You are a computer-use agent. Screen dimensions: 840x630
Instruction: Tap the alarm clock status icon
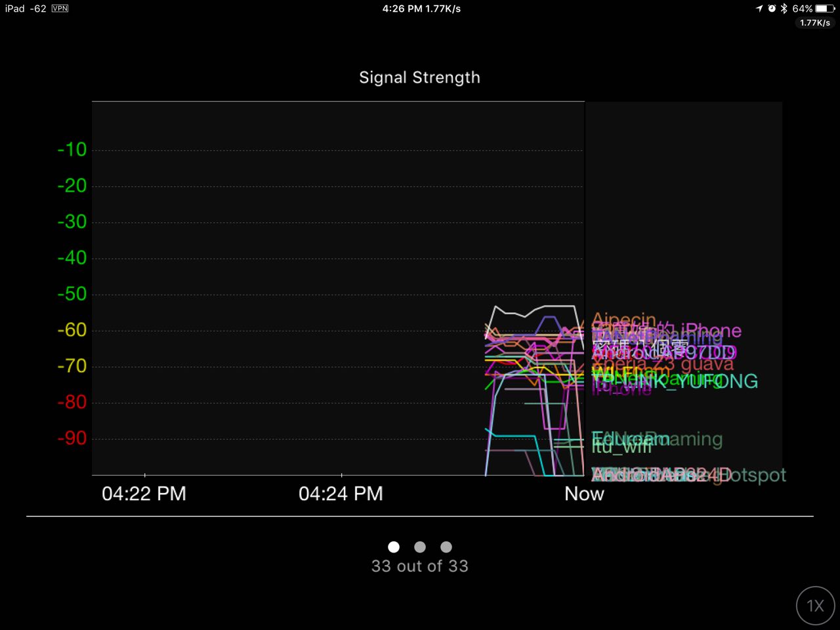pos(772,9)
